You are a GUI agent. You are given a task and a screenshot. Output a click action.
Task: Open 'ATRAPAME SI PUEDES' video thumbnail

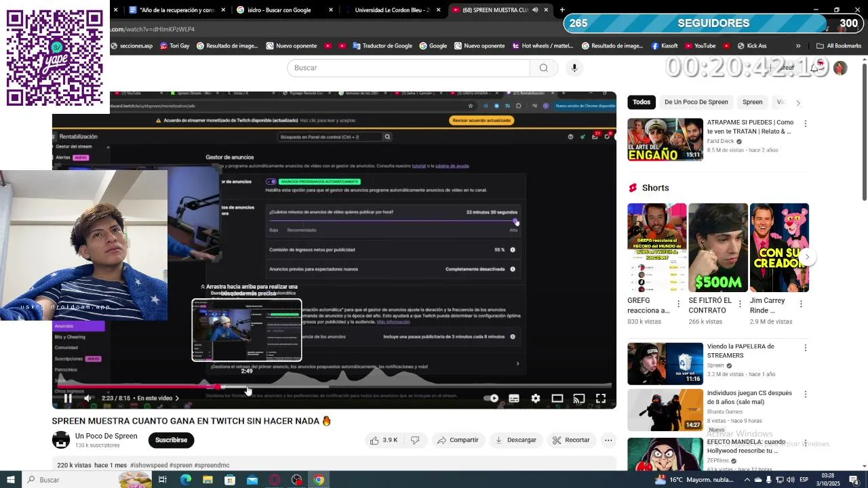coord(665,140)
